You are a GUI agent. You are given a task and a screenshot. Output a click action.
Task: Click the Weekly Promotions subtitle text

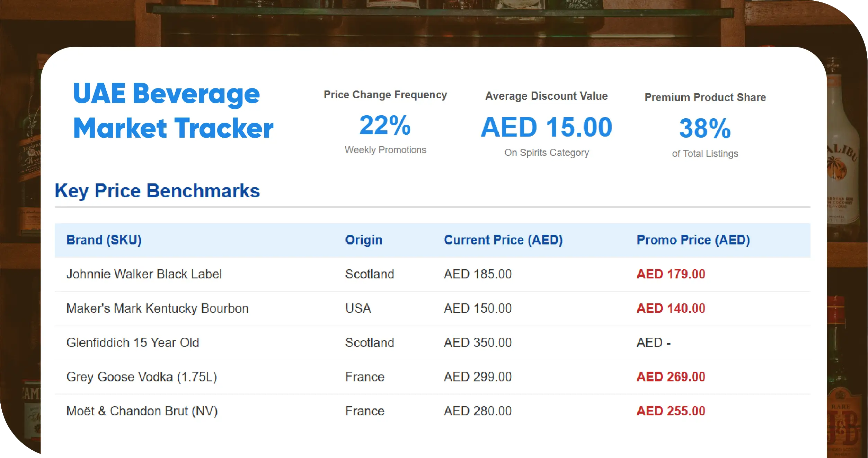(385, 150)
